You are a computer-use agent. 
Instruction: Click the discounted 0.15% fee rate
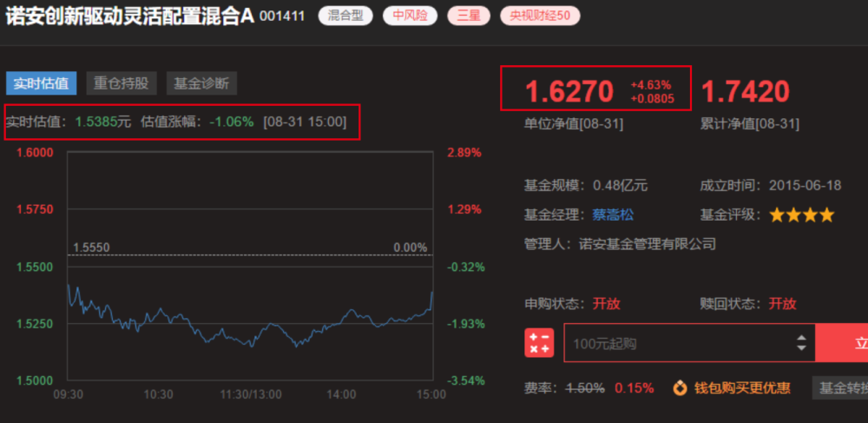coord(635,388)
